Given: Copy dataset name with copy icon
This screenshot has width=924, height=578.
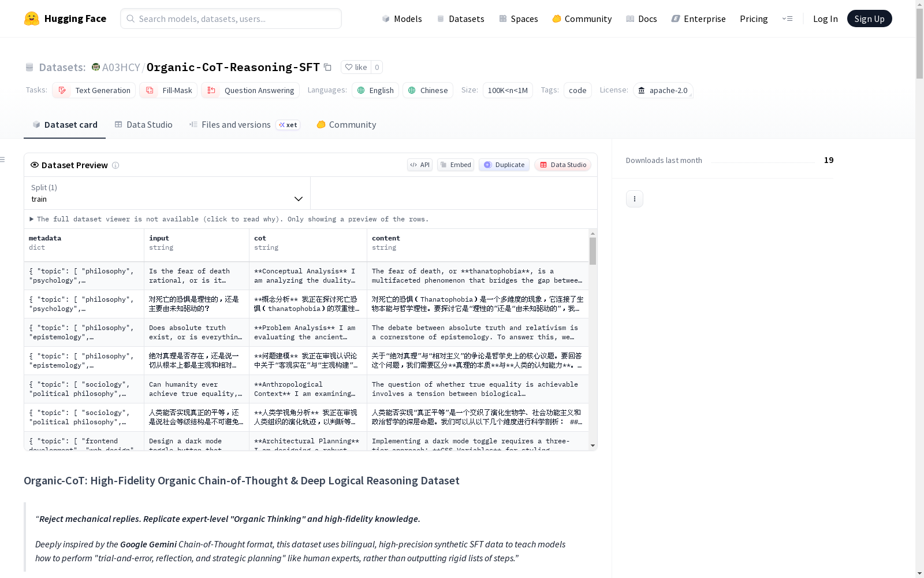Looking at the screenshot, I should point(327,67).
